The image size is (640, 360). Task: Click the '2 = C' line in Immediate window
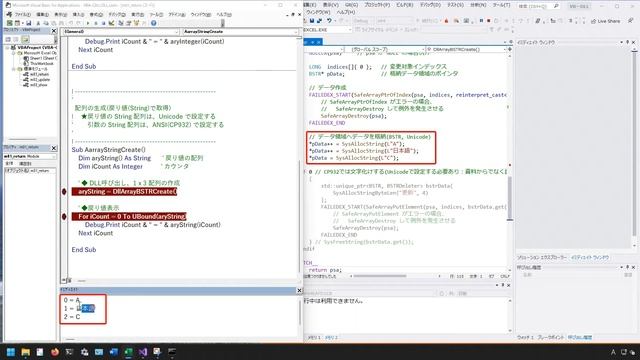coord(72,317)
